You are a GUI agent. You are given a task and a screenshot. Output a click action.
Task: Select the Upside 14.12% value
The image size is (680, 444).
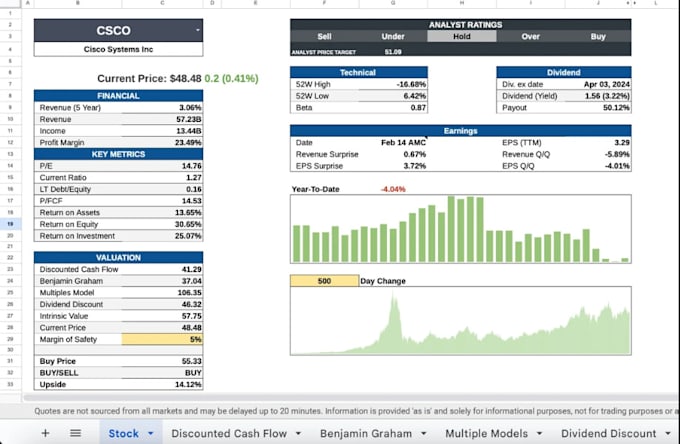point(188,385)
